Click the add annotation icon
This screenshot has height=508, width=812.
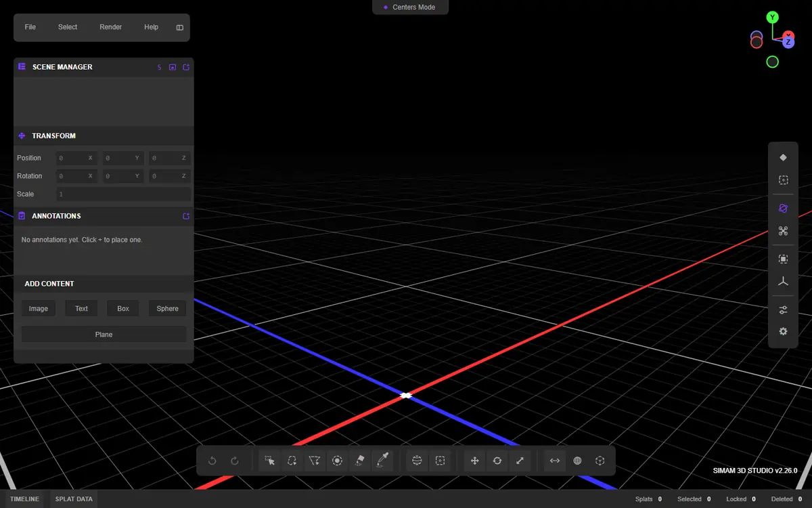(x=186, y=216)
